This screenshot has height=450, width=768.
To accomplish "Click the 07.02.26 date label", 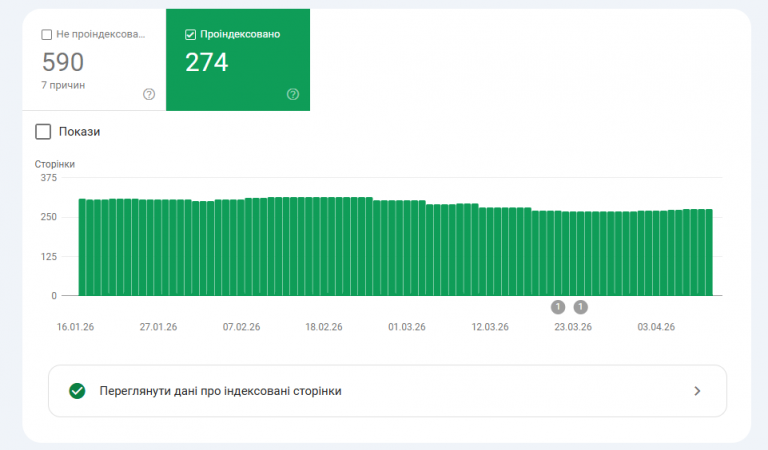I will 241,327.
